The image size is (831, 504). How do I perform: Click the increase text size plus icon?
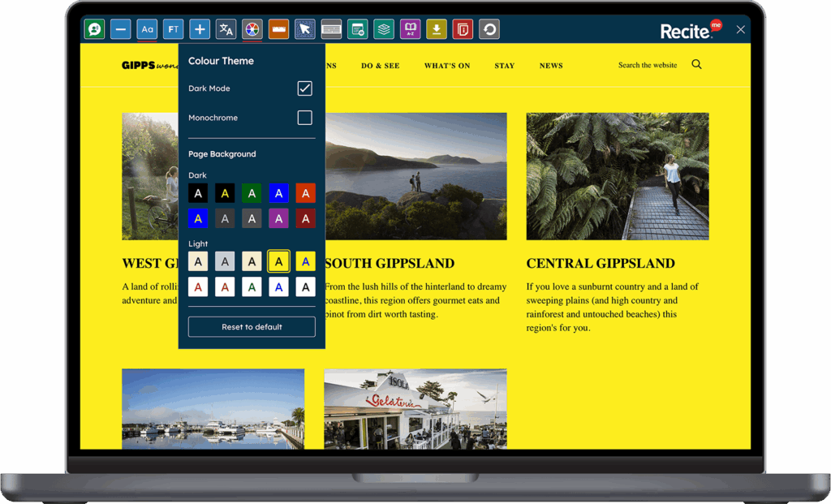pos(199,28)
